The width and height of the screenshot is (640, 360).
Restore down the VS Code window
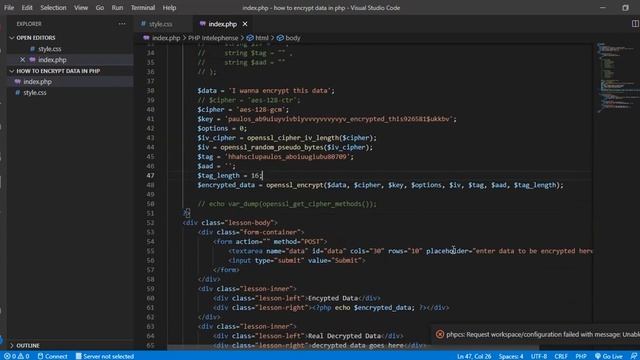(625, 8)
